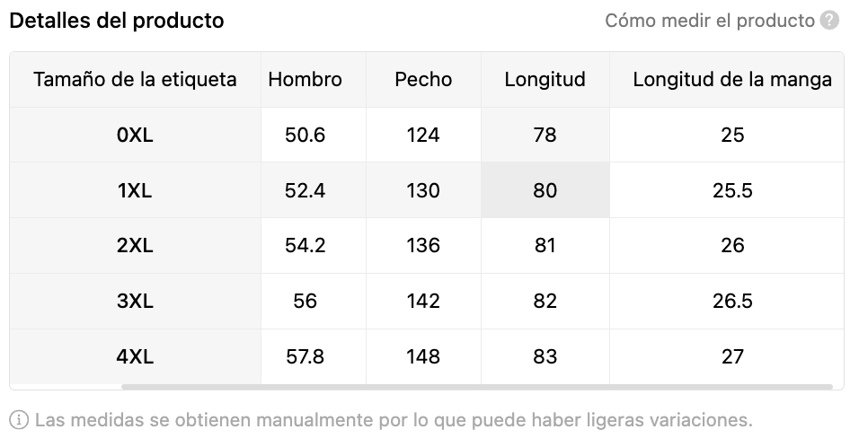868x447 pixels.
Task: Select the 2XL size row label
Action: 135,245
